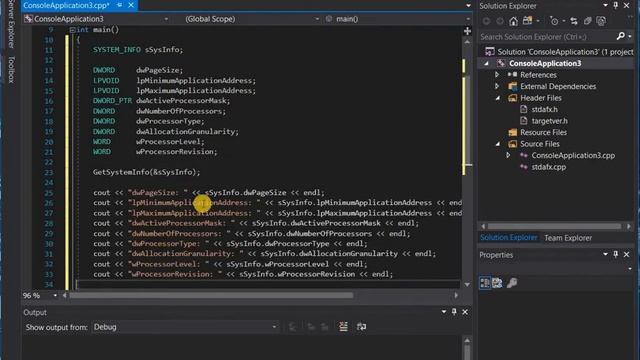Screen dimensions: 640x360
Task: Click Collapse All icon in Solution Explorer
Action: point(587,21)
